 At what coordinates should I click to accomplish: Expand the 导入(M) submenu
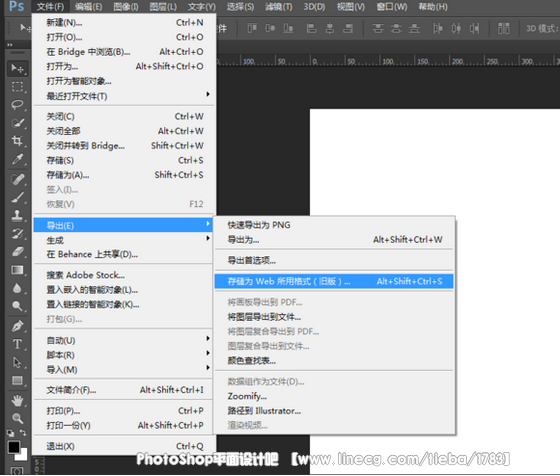coord(124,370)
